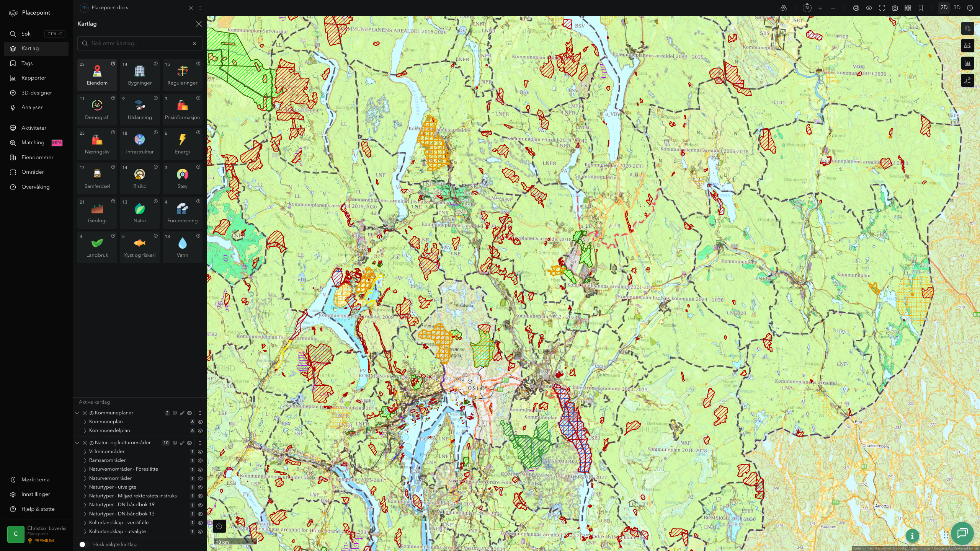Toggle the Husk valgte kartlag switch
Screen dimensions: 980x551
(x=84, y=544)
